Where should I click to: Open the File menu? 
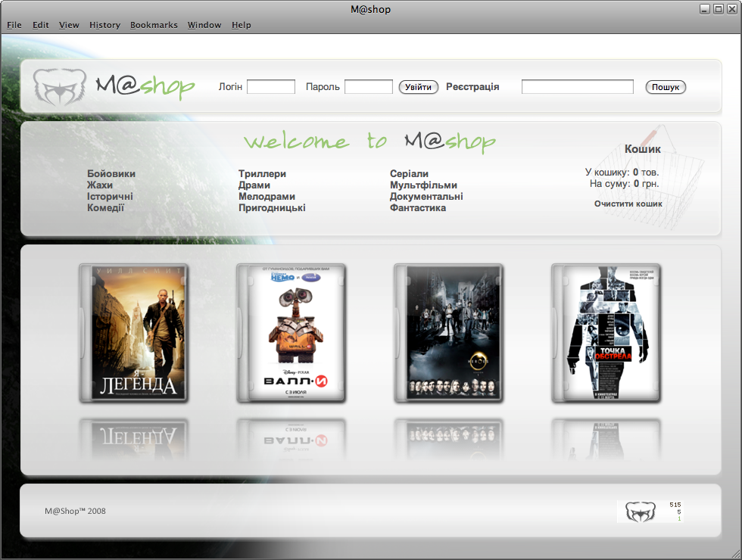[14, 25]
